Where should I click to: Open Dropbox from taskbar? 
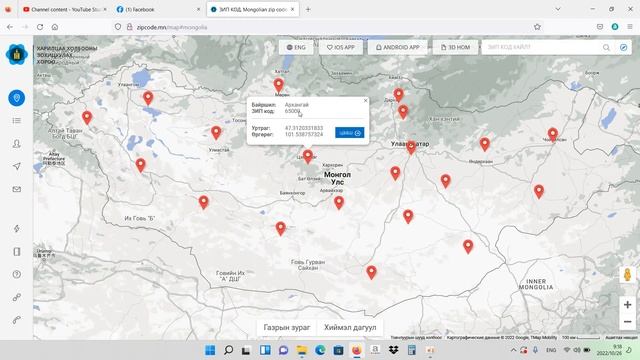click(x=393, y=350)
